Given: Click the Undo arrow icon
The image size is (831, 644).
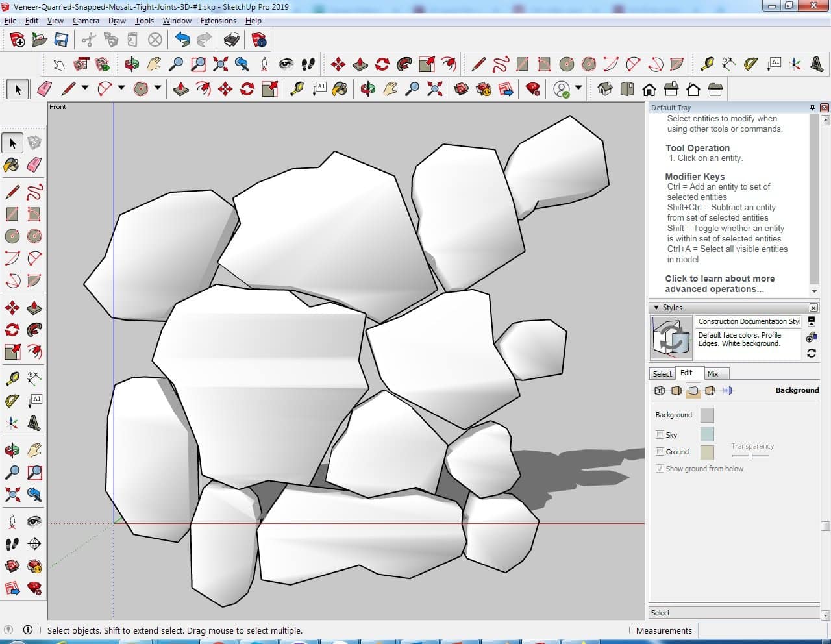Looking at the screenshot, I should tap(182, 40).
